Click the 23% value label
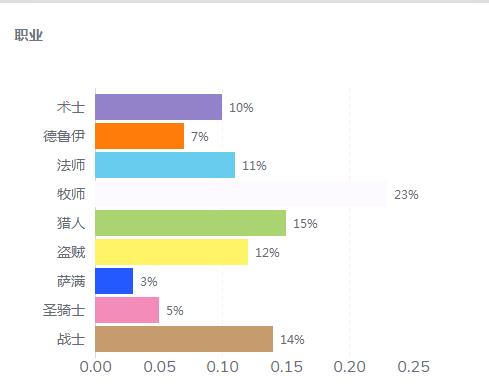489x390 pixels. 406,195
